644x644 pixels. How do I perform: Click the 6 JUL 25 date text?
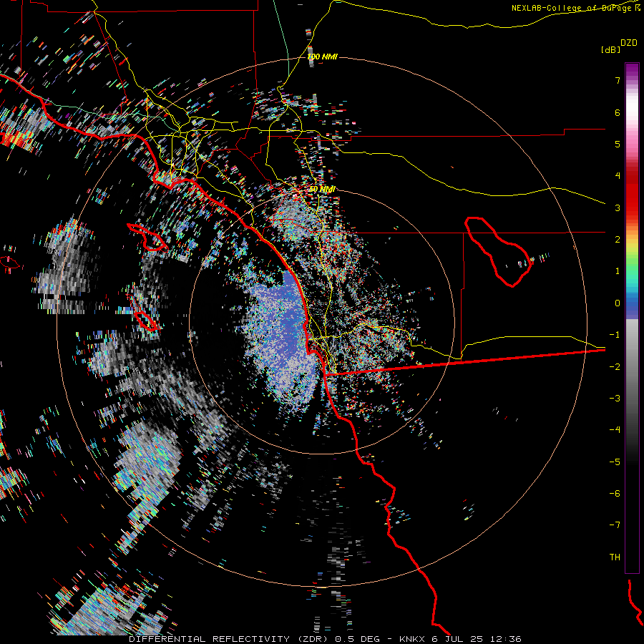click(x=457, y=639)
